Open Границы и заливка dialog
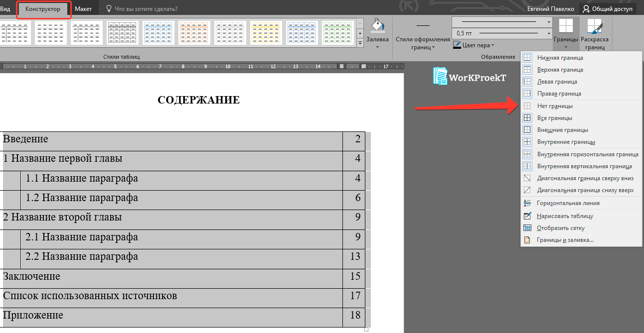This screenshot has height=333, width=644. pos(565,240)
